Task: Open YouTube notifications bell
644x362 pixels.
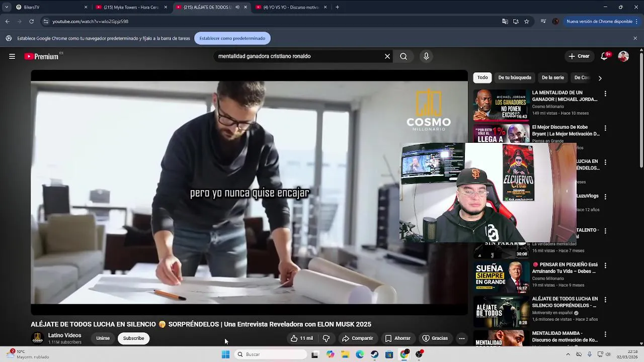Action: (x=604, y=56)
